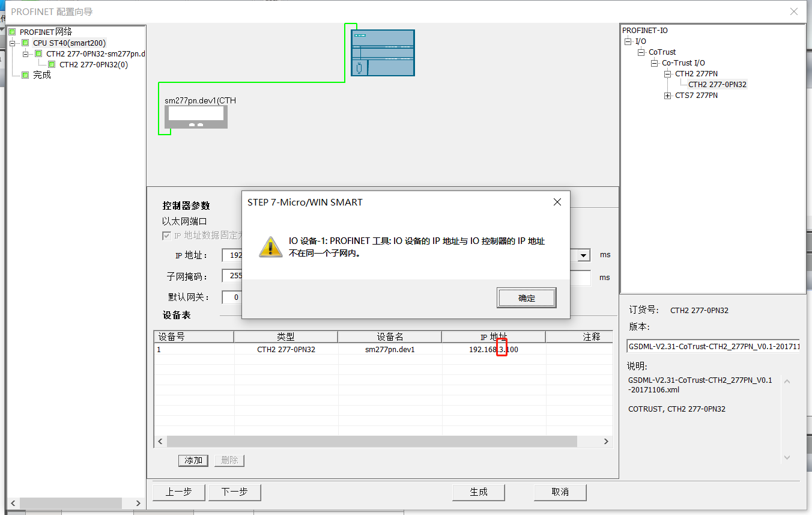Click the 192.168.3.100 IP address cell
The height and width of the screenshot is (515, 812).
(494, 349)
